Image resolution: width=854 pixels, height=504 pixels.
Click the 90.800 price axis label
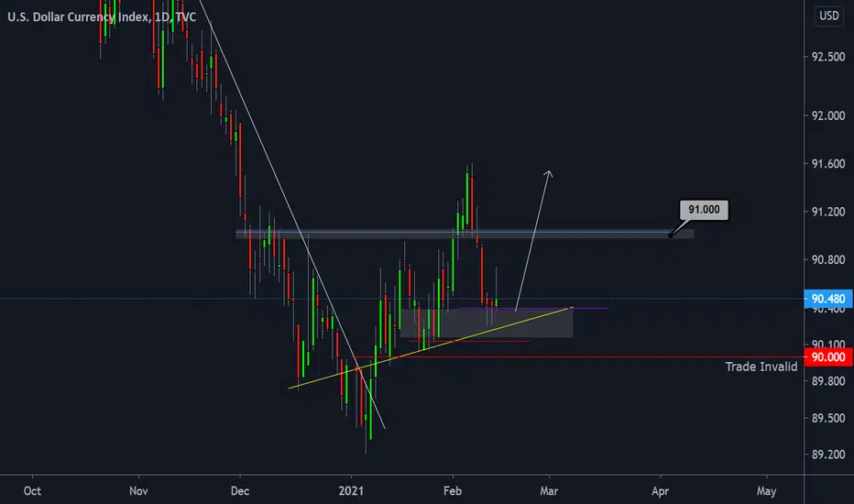(x=827, y=259)
